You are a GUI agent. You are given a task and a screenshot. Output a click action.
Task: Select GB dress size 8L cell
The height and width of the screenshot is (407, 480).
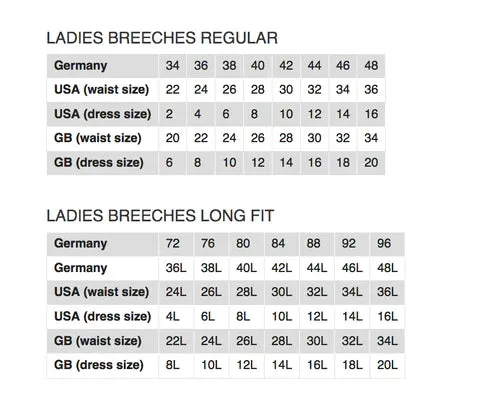click(173, 365)
